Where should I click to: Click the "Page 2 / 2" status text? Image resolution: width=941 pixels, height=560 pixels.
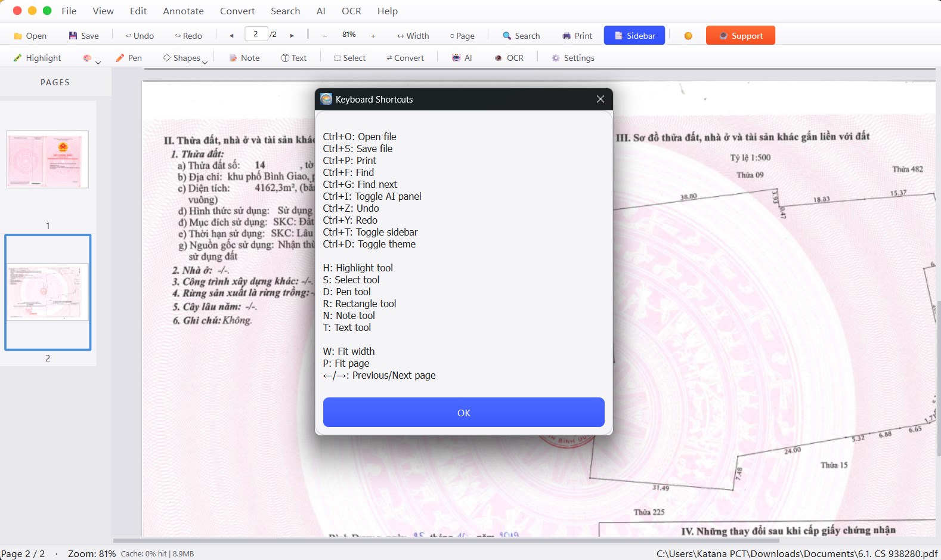point(23,553)
